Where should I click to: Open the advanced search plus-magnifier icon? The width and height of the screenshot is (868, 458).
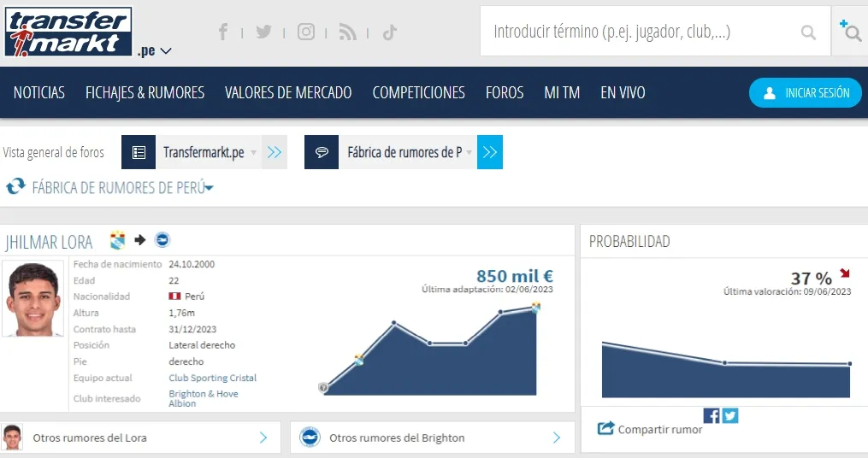[x=850, y=32]
